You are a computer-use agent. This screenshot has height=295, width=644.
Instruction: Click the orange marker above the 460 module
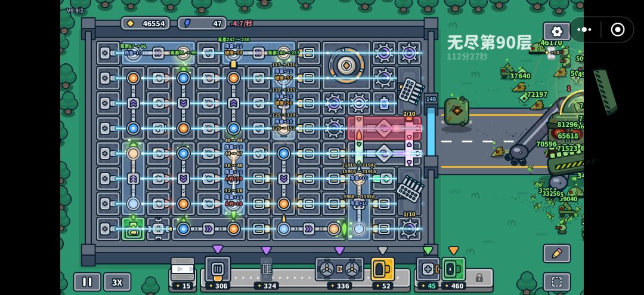(453, 250)
